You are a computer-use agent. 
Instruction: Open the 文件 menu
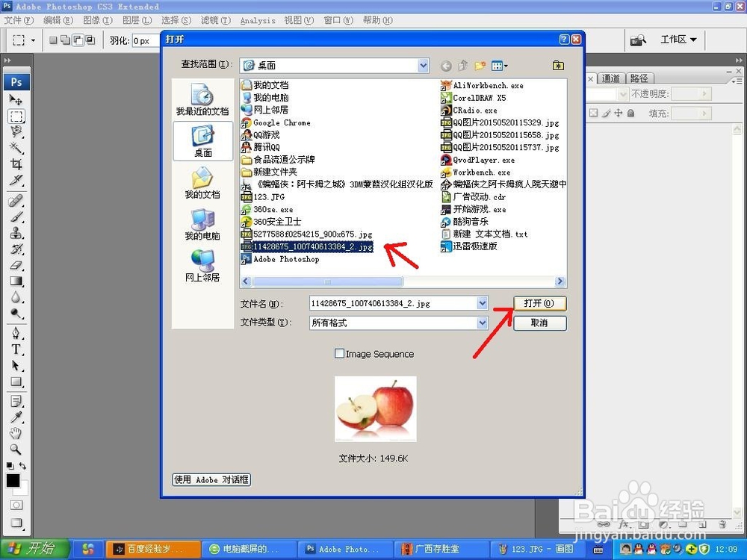(x=16, y=20)
